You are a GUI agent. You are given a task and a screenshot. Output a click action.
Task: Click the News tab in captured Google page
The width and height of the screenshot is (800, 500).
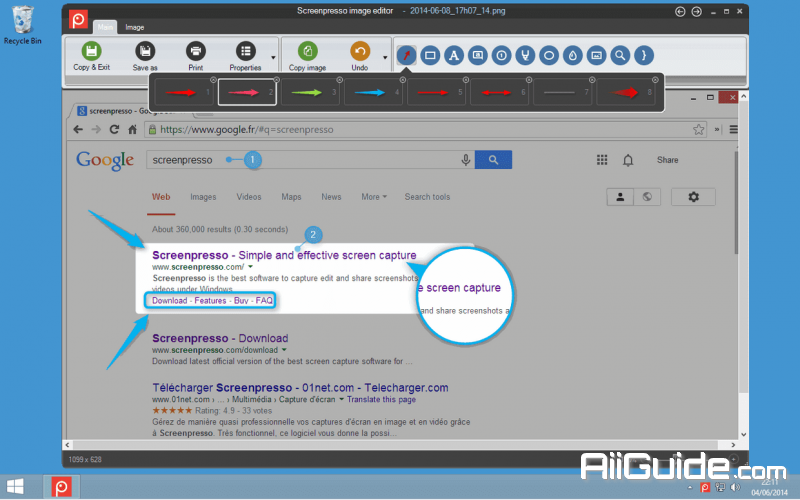coord(331,197)
